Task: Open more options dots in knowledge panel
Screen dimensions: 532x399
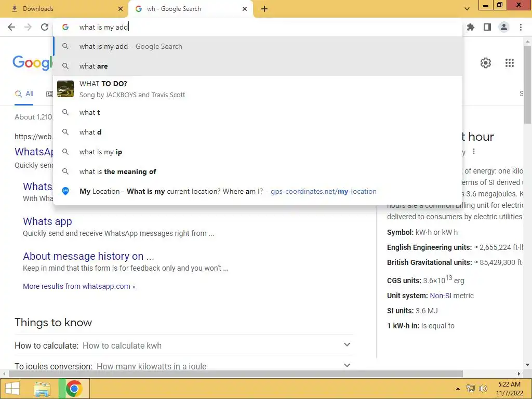Action: tap(474, 151)
